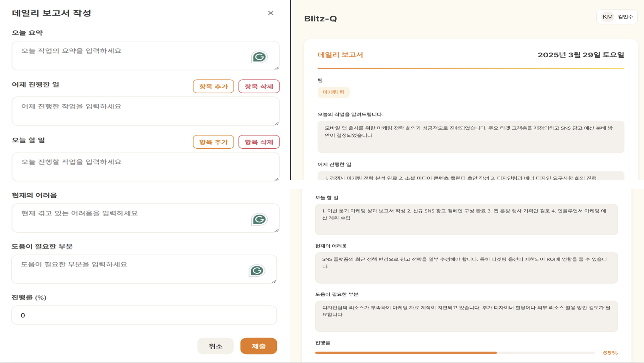Click Grammarly icon in 도움이 필요한 부분 field
This screenshot has height=363, width=644.
[257, 271]
